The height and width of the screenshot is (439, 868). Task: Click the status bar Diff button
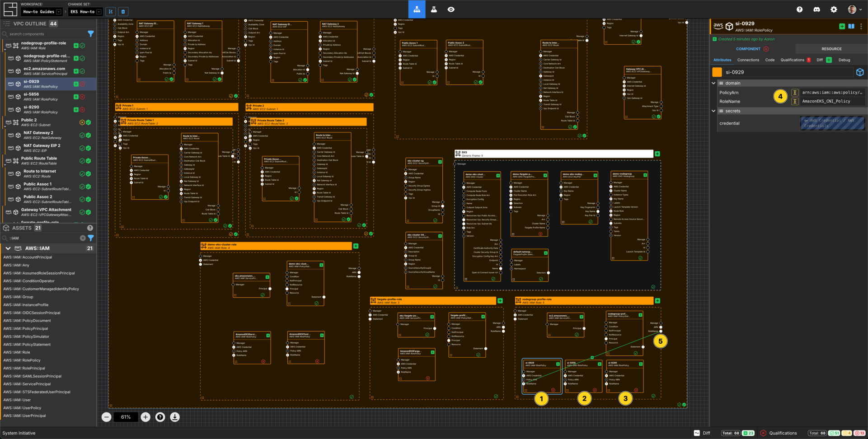tap(702, 433)
